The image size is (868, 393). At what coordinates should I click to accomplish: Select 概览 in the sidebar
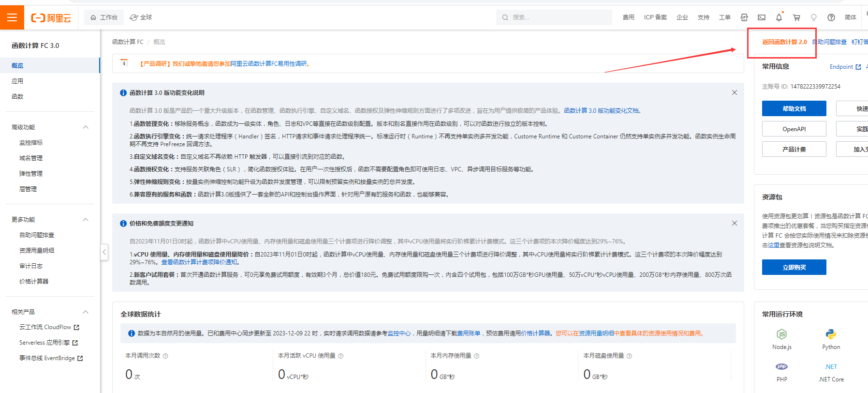tap(50, 65)
